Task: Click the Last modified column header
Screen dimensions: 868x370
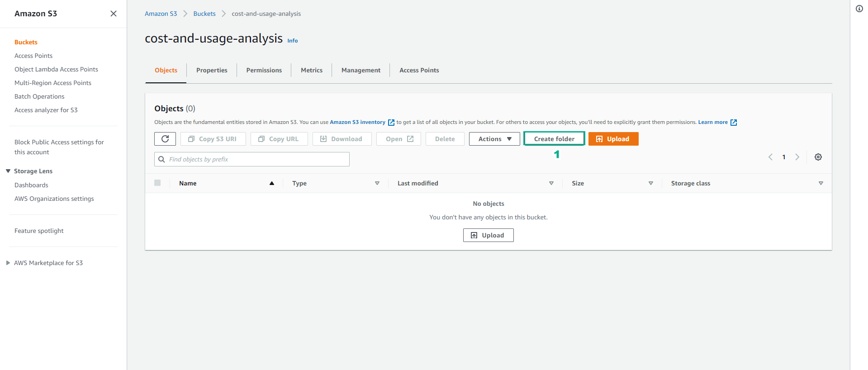Action: tap(418, 183)
